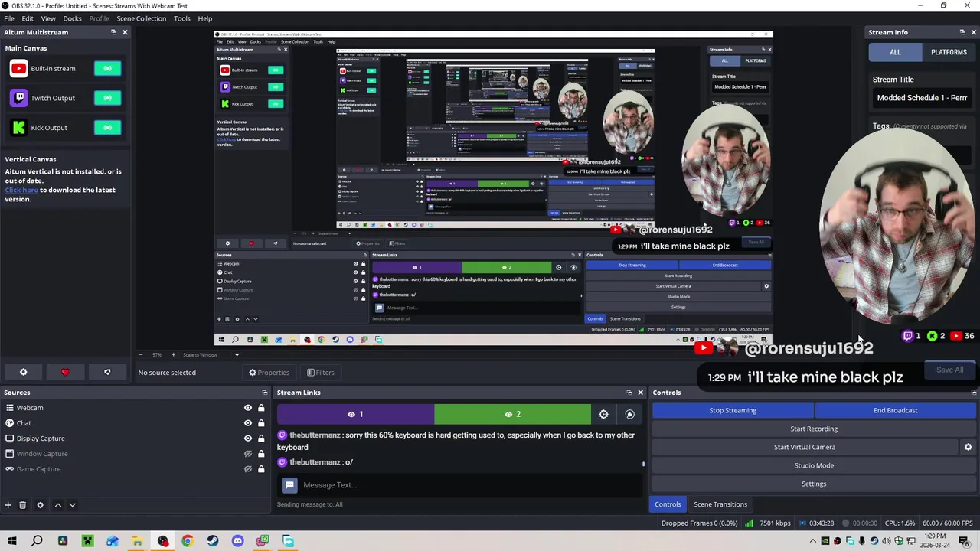Hide the Webcam source
The height and width of the screenshot is (551, 980).
247,408
